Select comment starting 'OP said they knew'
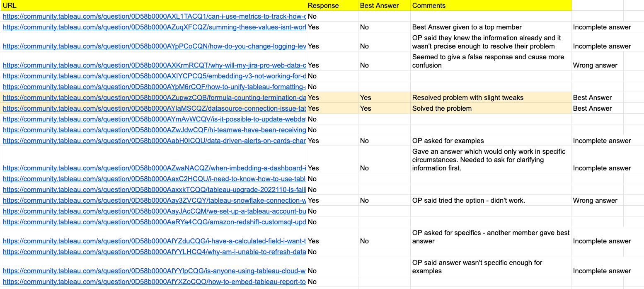This screenshot has width=644, height=289. [x=491, y=42]
